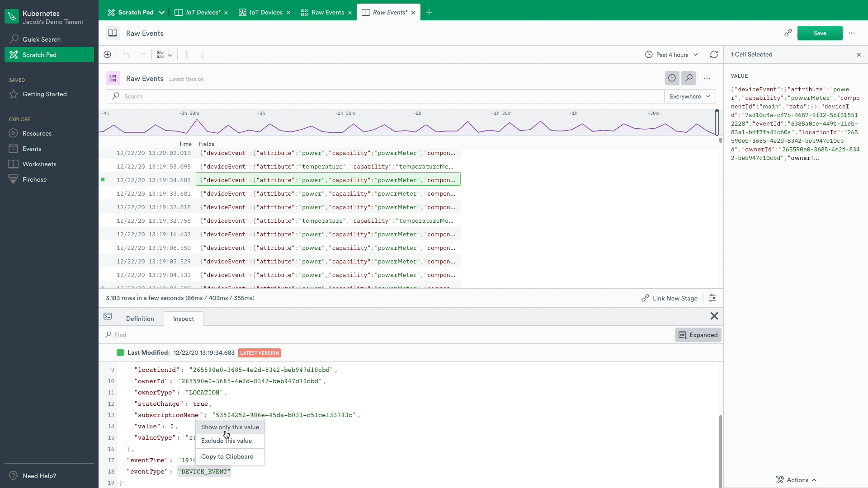Open Worksheets from sidebar
Image resolution: width=868 pixels, height=488 pixels.
point(49,164)
